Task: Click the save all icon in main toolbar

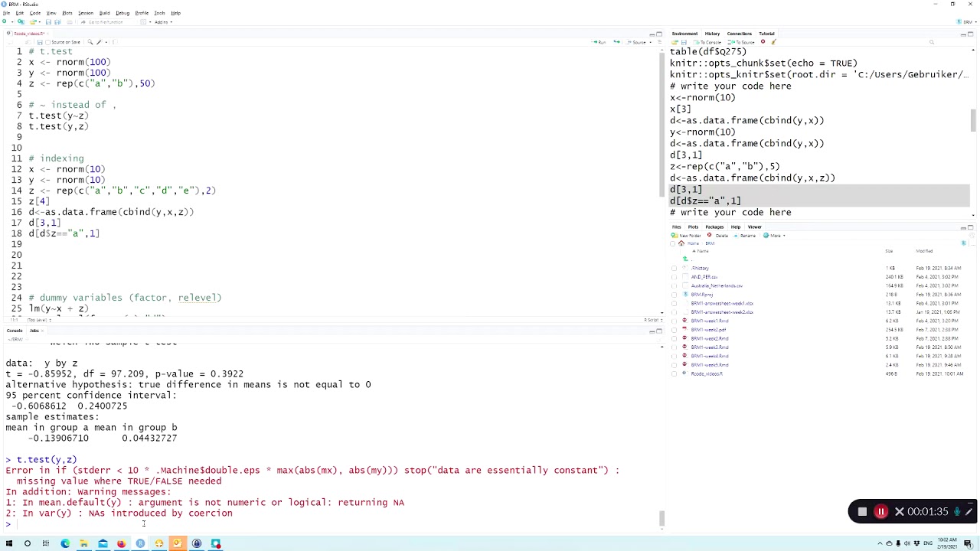Action: pyautogui.click(x=57, y=22)
